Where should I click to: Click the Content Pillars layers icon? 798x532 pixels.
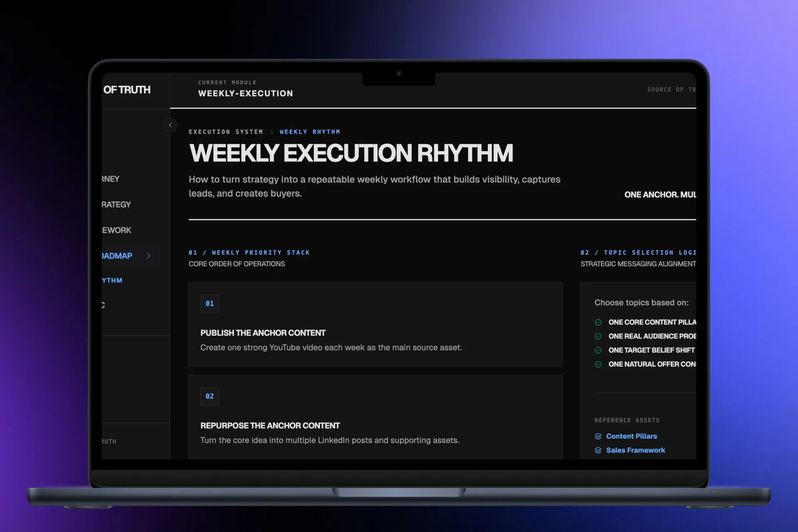(x=598, y=436)
